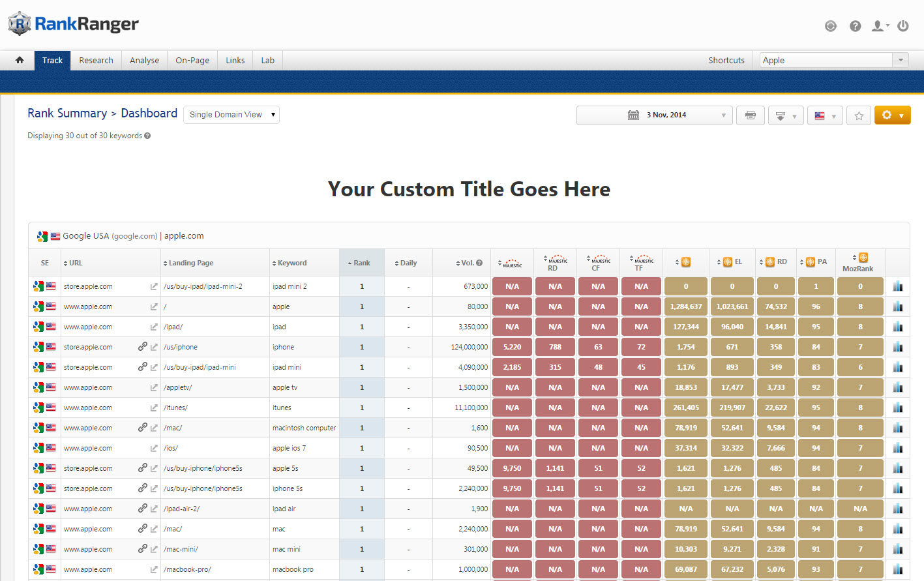This screenshot has height=581, width=924.
Task: Switch to the Research tab
Action: pyautogui.click(x=96, y=60)
